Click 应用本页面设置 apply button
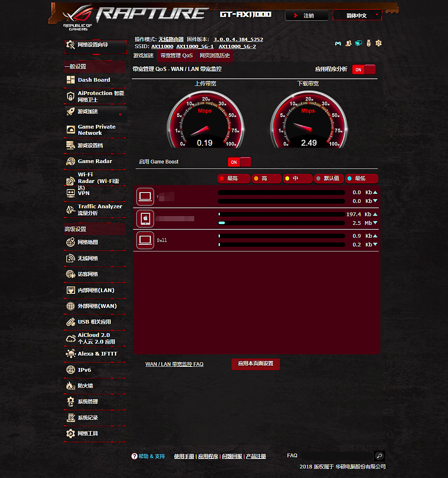This screenshot has width=448, height=478. pyautogui.click(x=256, y=363)
